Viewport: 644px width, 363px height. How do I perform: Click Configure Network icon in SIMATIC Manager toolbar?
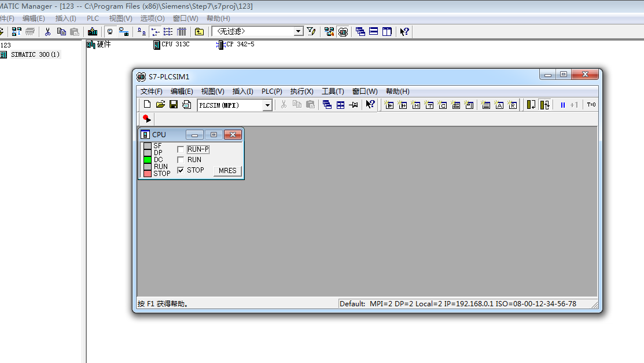pos(329,32)
